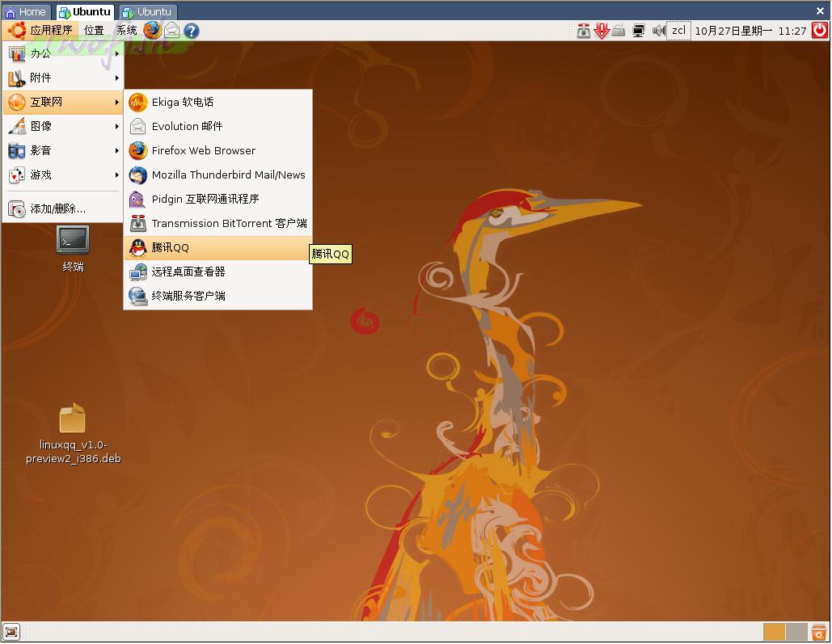
Task: Click the 添加/删除 installer icon
Action: (17, 209)
